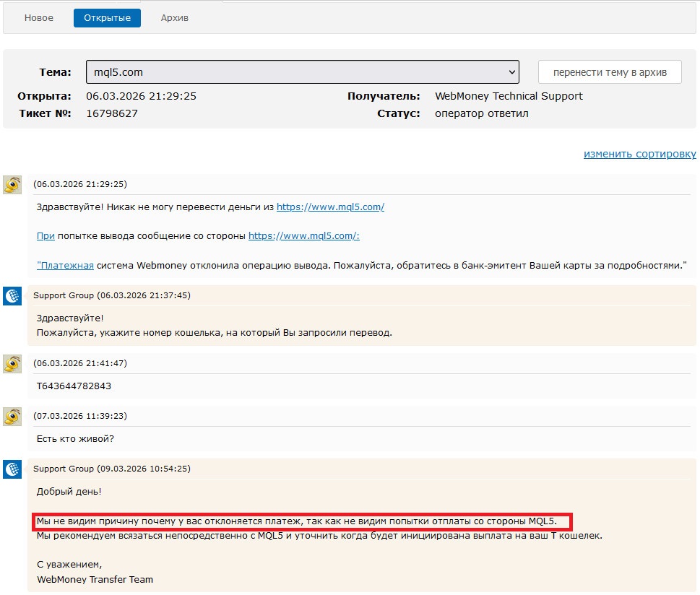Click the header Support Group (06.03.2026 21:37:45)

tap(111, 295)
